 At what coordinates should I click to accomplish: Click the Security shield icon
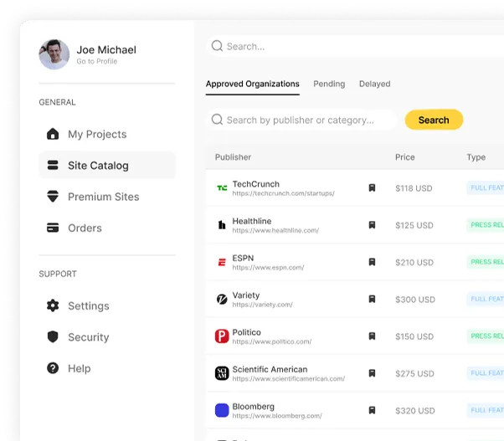[x=53, y=337]
